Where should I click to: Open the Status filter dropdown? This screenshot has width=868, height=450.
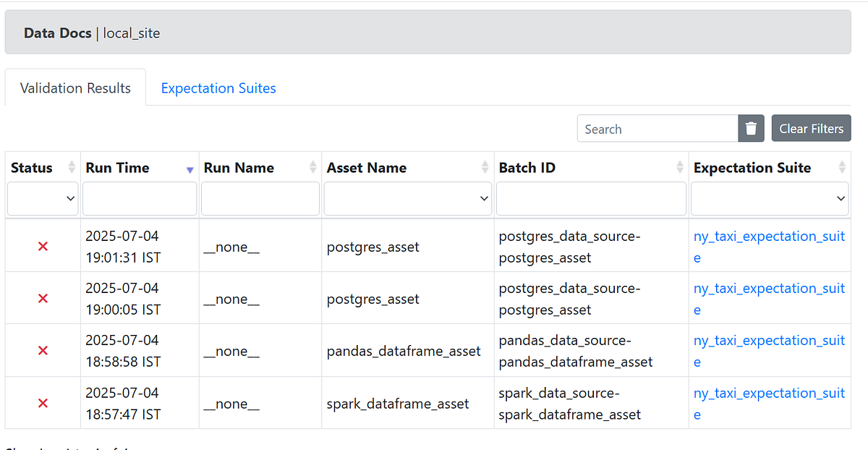42,198
